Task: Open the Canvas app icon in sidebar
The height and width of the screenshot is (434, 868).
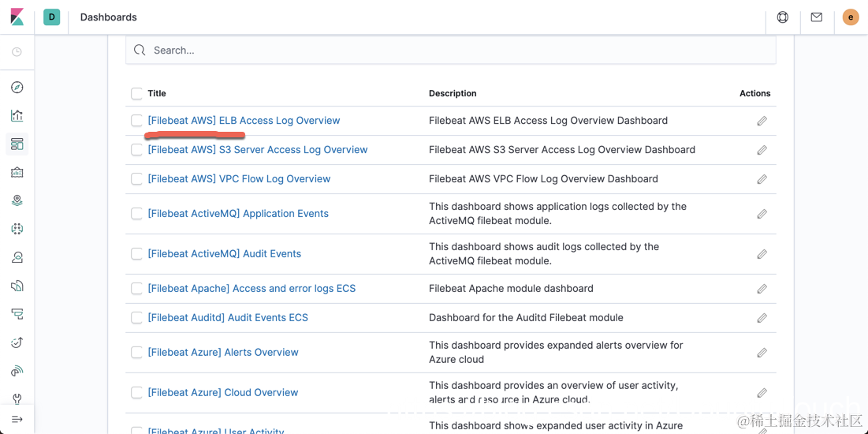Action: click(17, 173)
